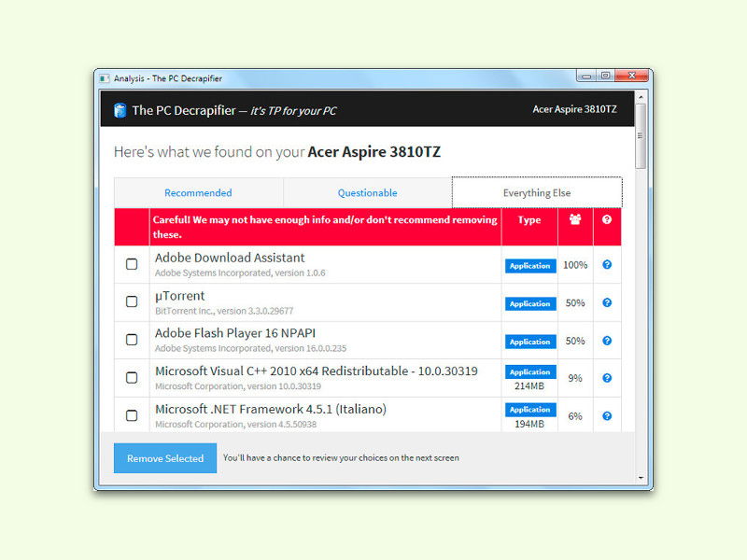The height and width of the screenshot is (560, 747).
Task: Close the PC Decrapifier window
Action: point(632,76)
